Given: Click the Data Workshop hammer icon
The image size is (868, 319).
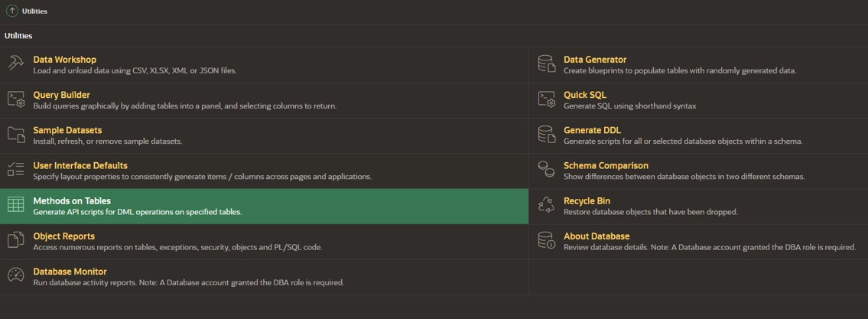Looking at the screenshot, I should coord(15,63).
